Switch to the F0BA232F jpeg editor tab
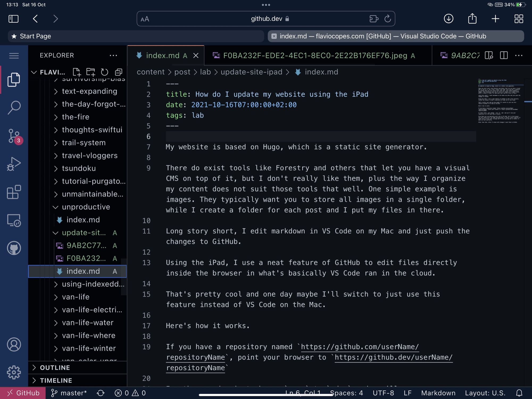This screenshot has width=532, height=399. pyautogui.click(x=315, y=55)
